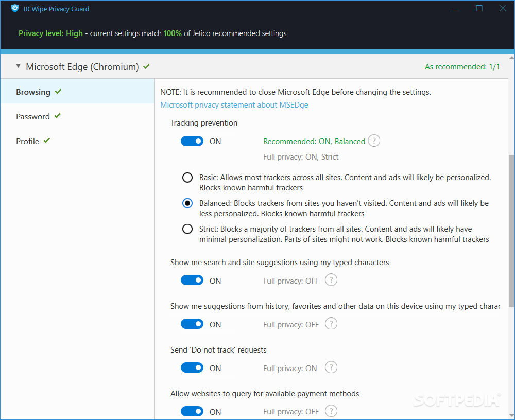Image resolution: width=515 pixels, height=420 pixels.
Task: Open the Browsing settings tab
Action: click(x=78, y=92)
